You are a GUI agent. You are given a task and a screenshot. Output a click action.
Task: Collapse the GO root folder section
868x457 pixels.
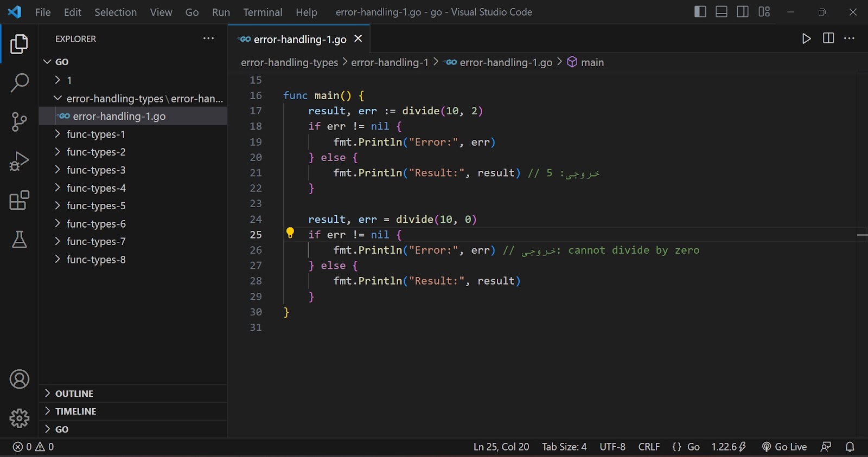[x=133, y=62]
